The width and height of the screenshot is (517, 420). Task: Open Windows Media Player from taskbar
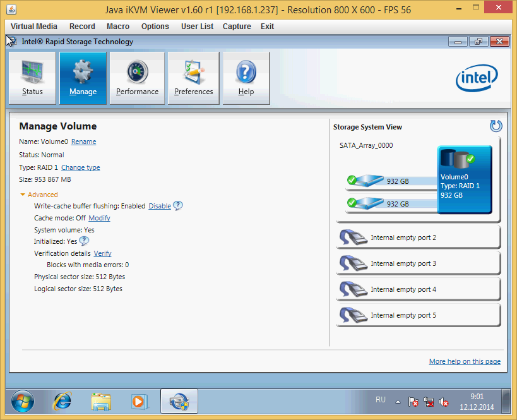click(140, 401)
